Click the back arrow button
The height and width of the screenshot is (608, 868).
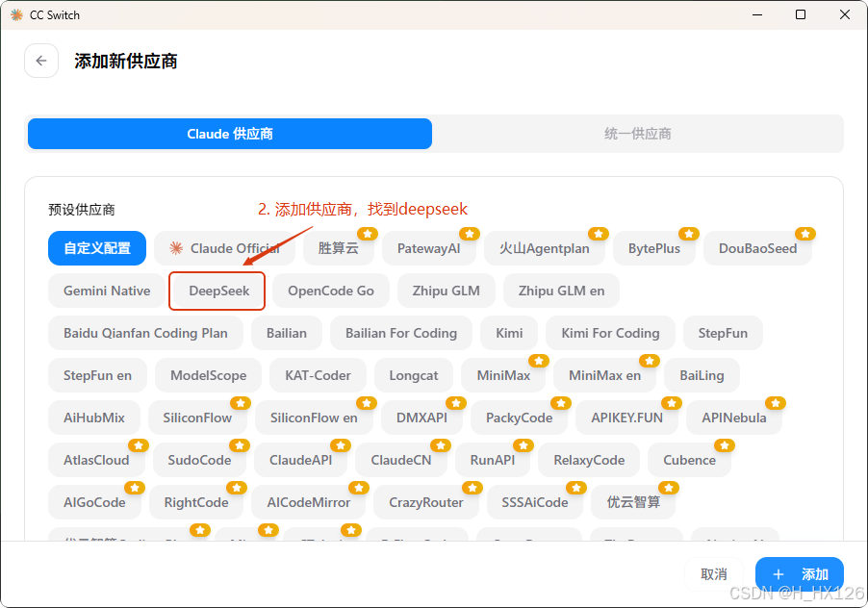click(41, 61)
